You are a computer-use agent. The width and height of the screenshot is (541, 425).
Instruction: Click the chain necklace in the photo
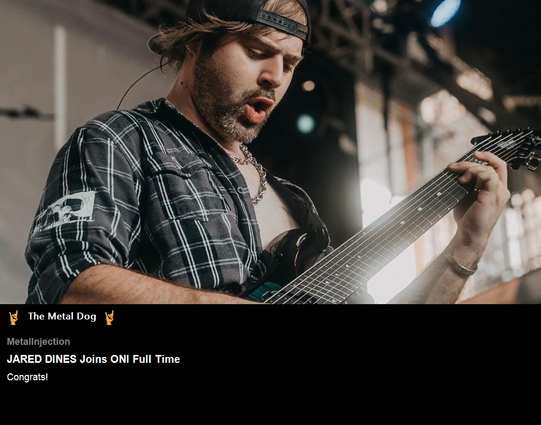point(252,173)
